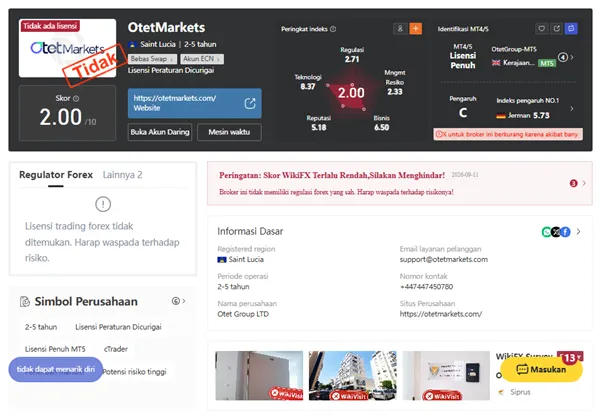
Task: Click the Lisensi Peraturan Dicurigai symbol tag
Action: click(118, 327)
